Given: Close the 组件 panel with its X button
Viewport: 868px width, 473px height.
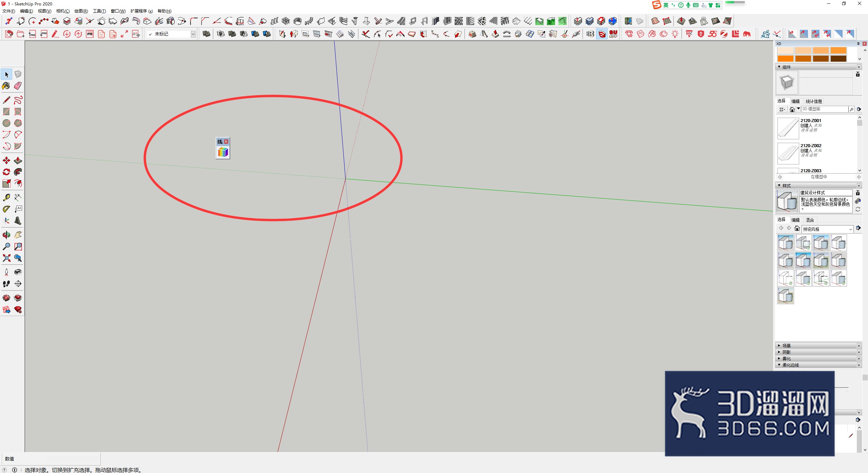Looking at the screenshot, I should pos(859,67).
